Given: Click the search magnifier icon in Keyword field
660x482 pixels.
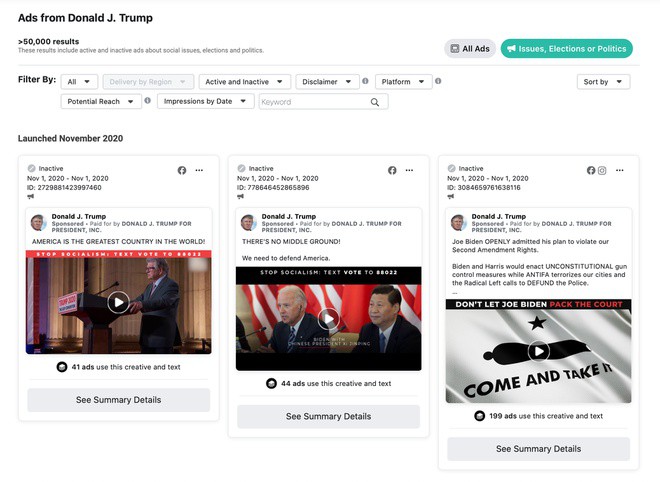Looking at the screenshot, I should point(375,102).
